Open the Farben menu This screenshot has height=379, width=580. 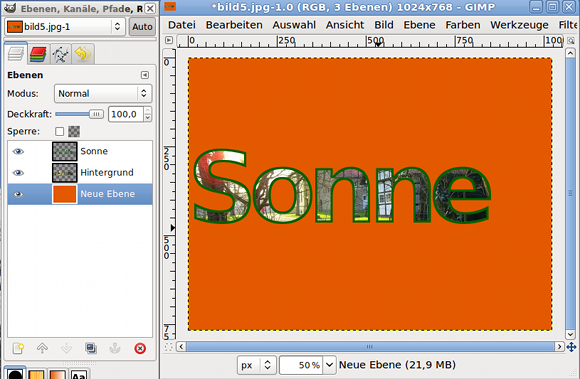tap(462, 25)
